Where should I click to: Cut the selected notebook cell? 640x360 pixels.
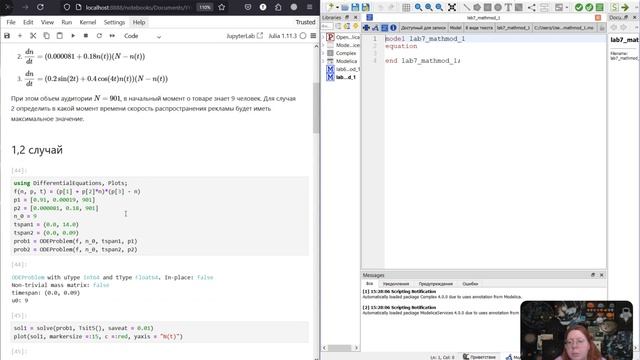coord(33,36)
